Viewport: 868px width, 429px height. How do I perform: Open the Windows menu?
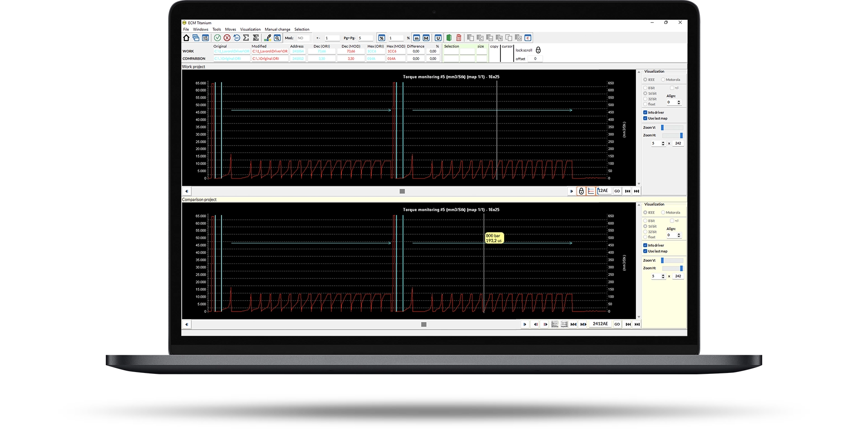[201, 29]
